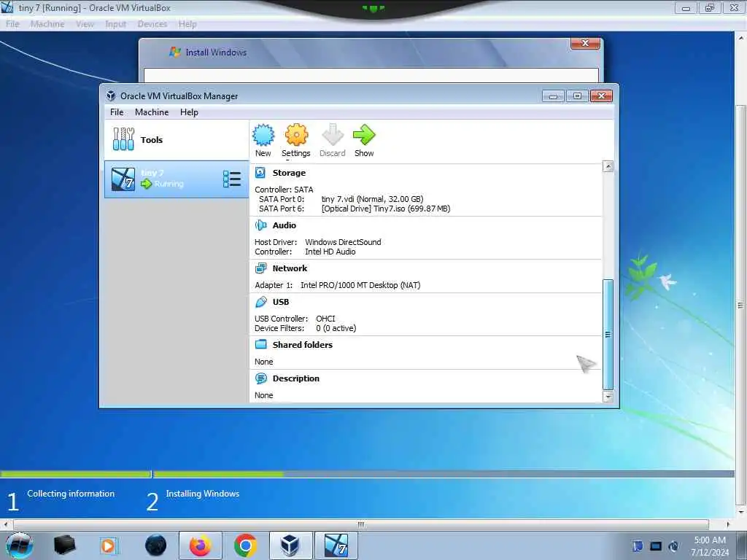The height and width of the screenshot is (560, 747).
Task: Open the VM window Input menu
Action: pyautogui.click(x=116, y=24)
